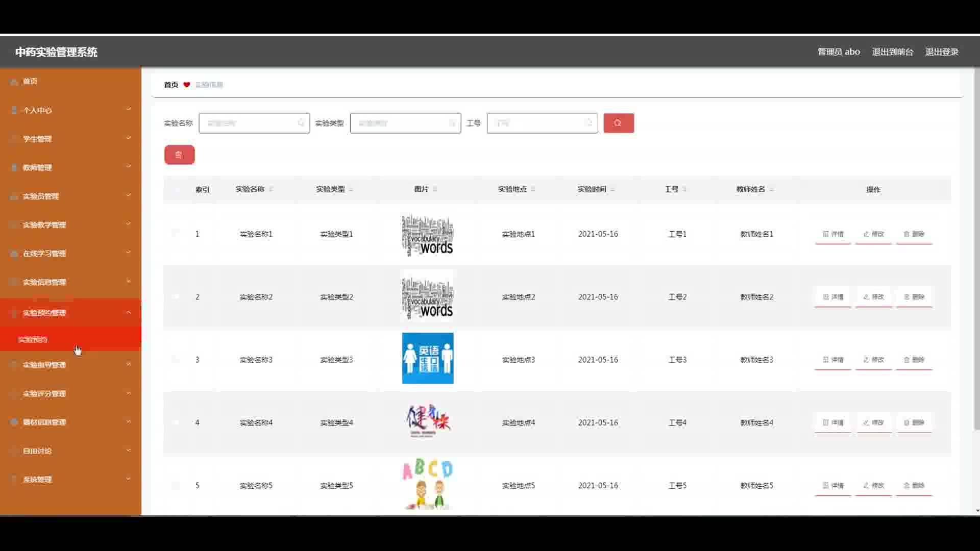Click the 教师管理 sidebar icon
This screenshot has height=551, width=980.
coord(14,167)
